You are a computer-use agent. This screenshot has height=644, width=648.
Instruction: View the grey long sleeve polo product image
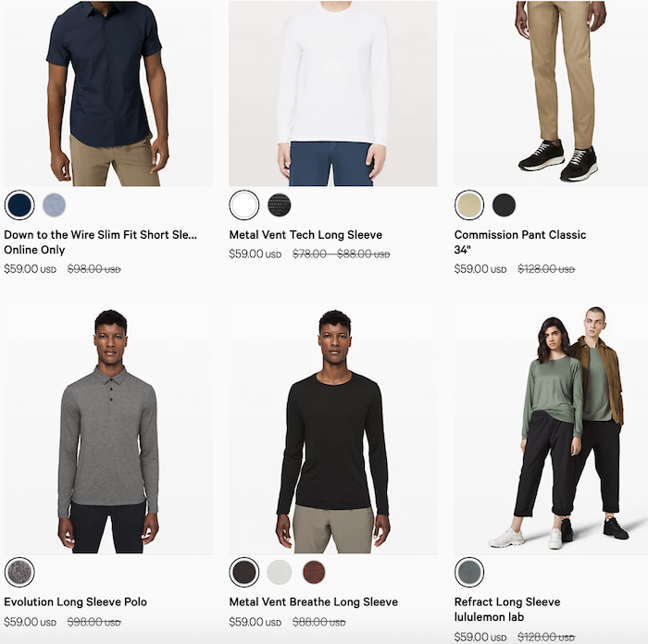point(108,428)
